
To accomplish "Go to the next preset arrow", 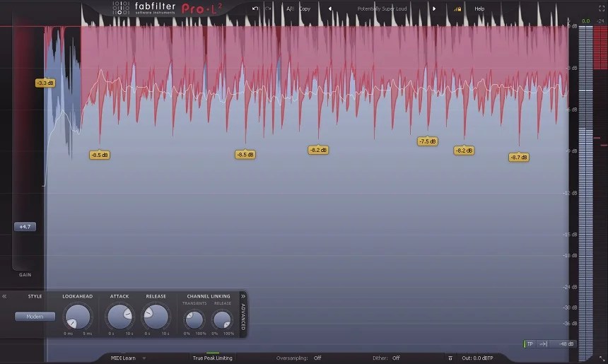I will tap(434, 8).
